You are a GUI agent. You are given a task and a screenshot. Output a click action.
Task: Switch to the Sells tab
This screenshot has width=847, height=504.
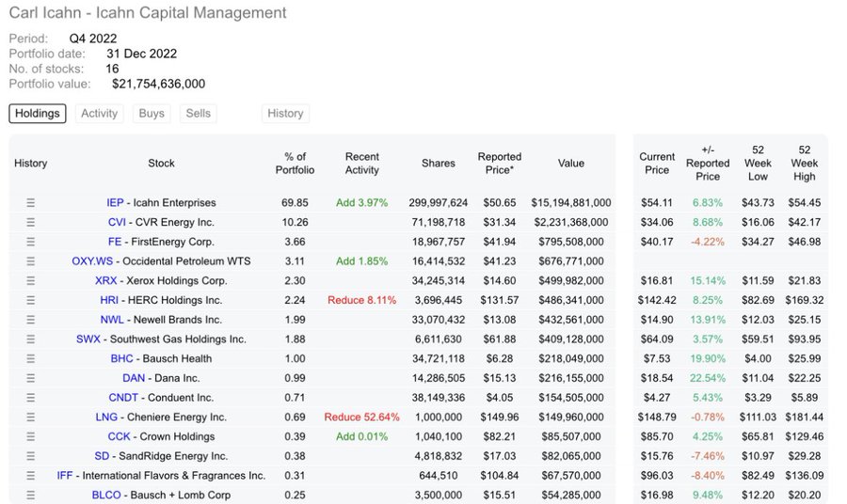(199, 114)
